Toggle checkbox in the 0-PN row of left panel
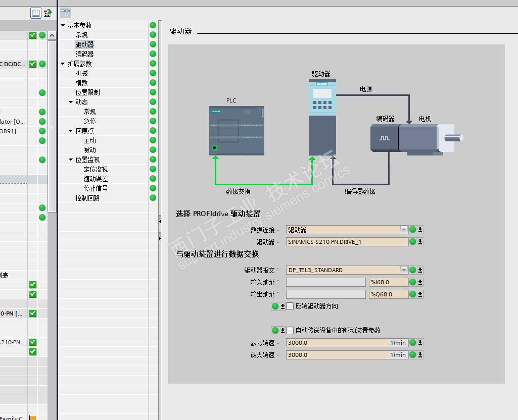The height and width of the screenshot is (420, 518). tap(33, 313)
